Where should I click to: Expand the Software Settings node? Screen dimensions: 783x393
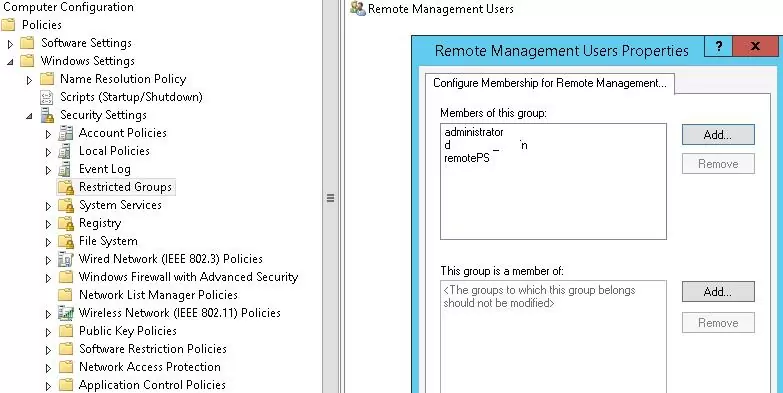(x=10, y=44)
